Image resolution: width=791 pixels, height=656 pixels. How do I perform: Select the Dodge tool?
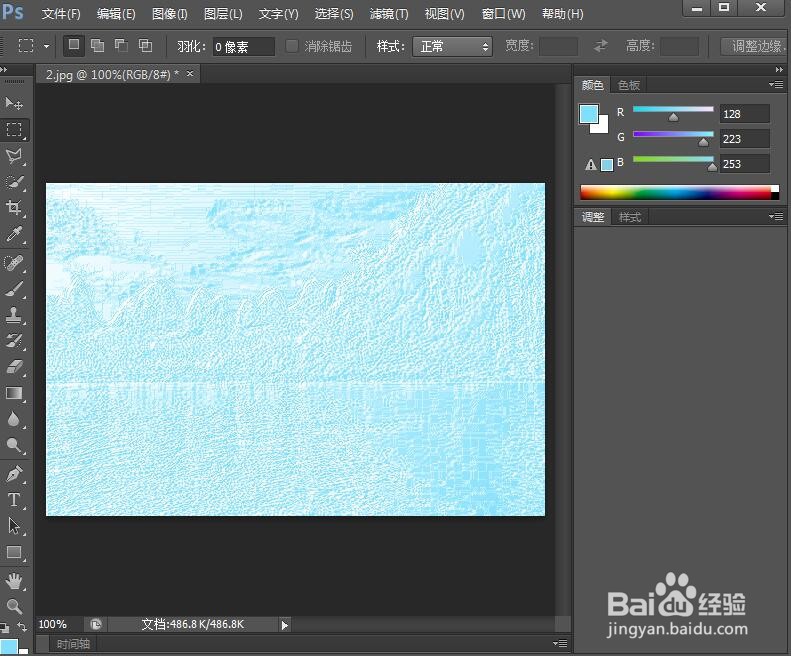[x=14, y=445]
